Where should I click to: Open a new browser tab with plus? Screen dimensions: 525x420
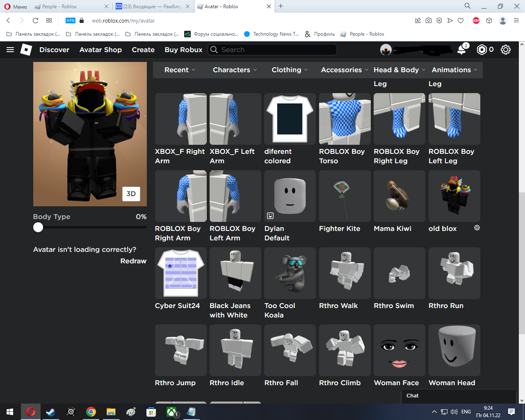(x=281, y=6)
